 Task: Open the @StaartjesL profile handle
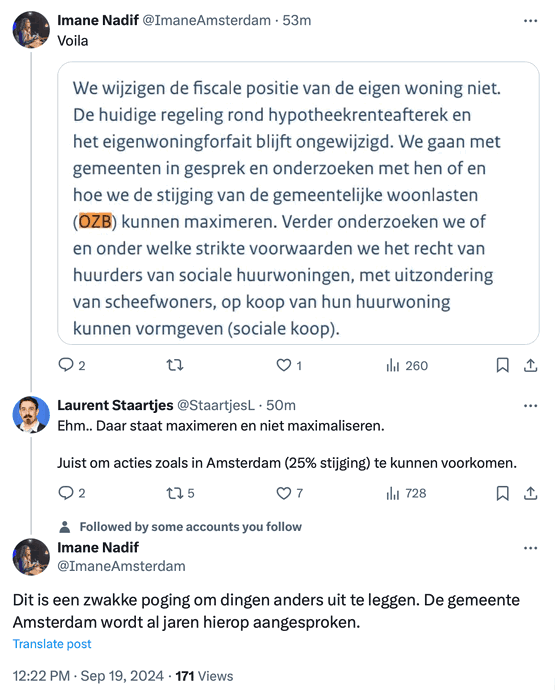(x=216, y=405)
